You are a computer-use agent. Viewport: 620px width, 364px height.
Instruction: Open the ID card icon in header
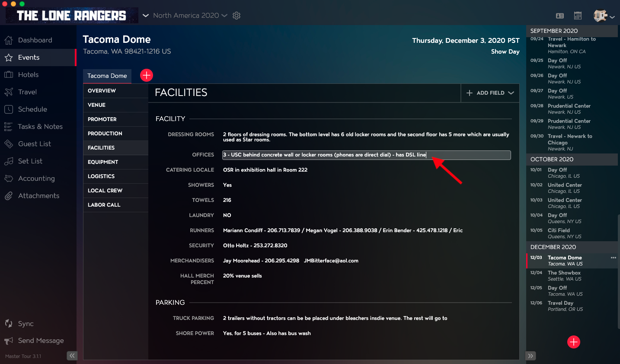click(x=560, y=16)
